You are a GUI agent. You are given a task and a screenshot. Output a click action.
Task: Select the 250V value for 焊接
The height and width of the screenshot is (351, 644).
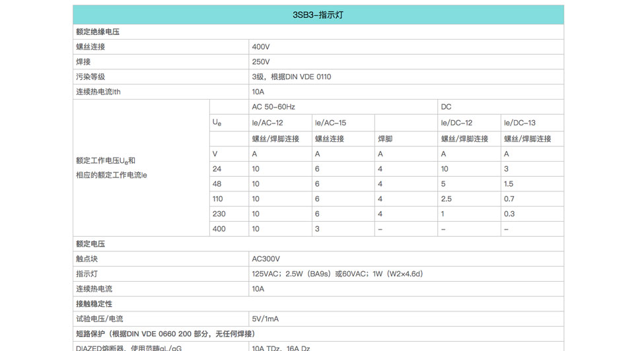(x=261, y=62)
